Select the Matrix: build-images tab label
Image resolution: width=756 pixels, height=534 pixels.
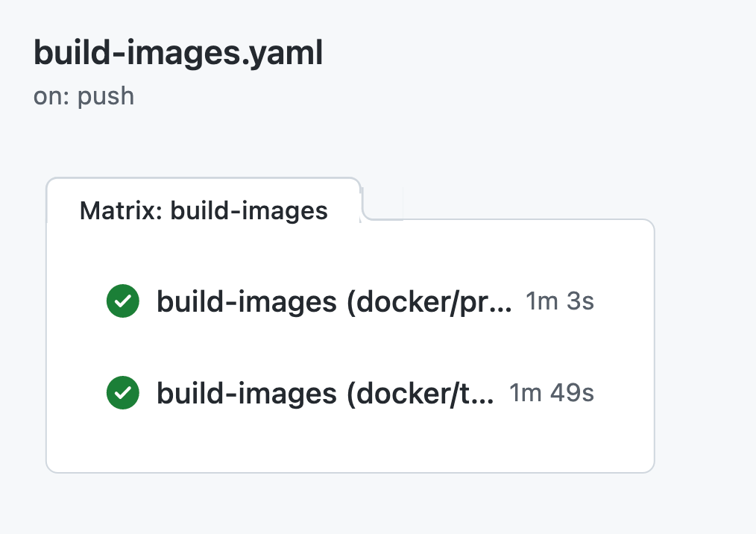(x=204, y=211)
